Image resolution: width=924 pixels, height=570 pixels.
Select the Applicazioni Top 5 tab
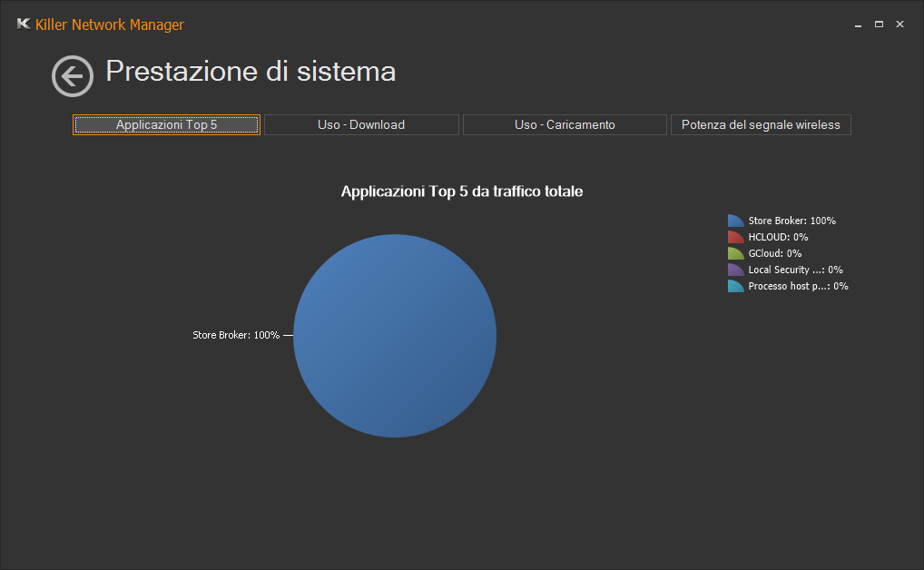166,125
